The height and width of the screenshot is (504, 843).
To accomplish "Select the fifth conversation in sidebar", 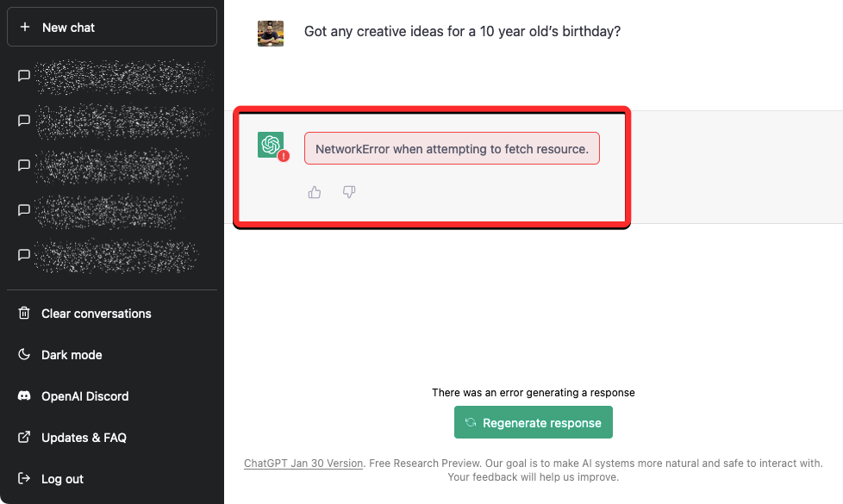I will point(112,255).
